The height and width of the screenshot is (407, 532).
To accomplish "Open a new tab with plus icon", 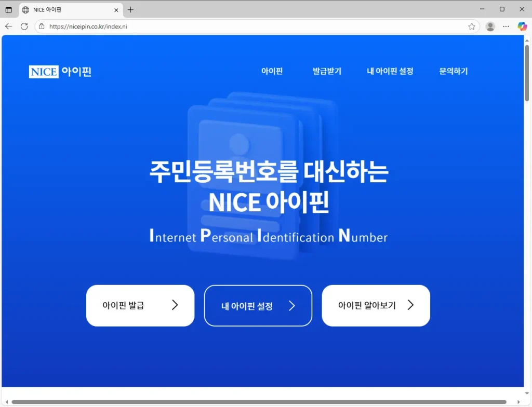I will 130,10.
